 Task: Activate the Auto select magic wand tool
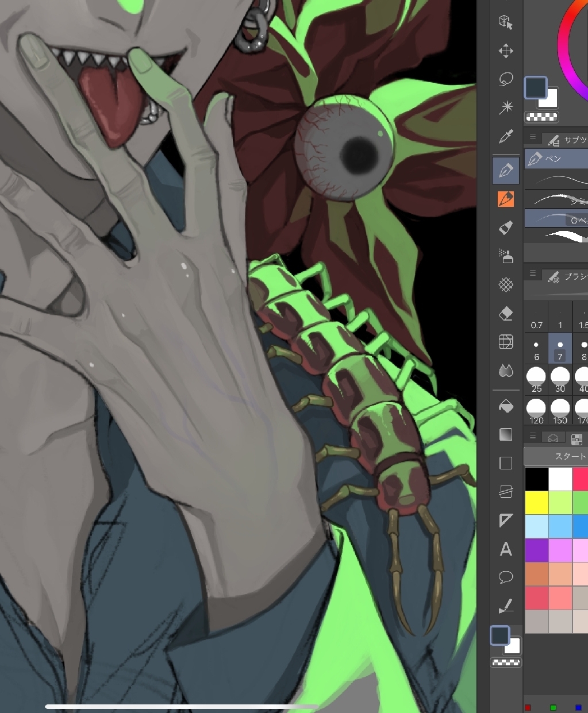(x=506, y=107)
